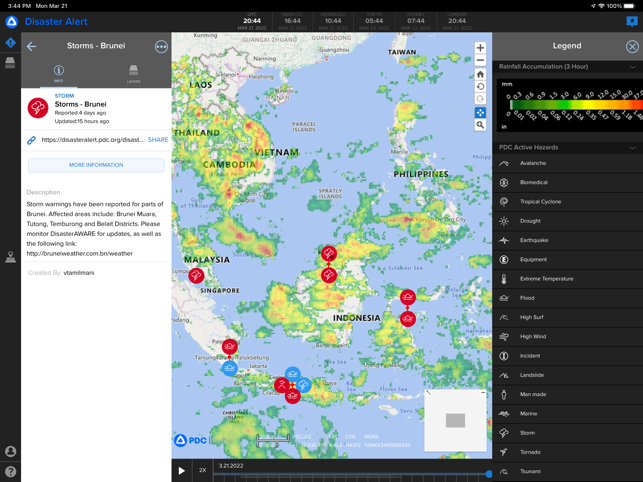643x482 pixels.
Task: Go back with the left arrow
Action: click(32, 46)
